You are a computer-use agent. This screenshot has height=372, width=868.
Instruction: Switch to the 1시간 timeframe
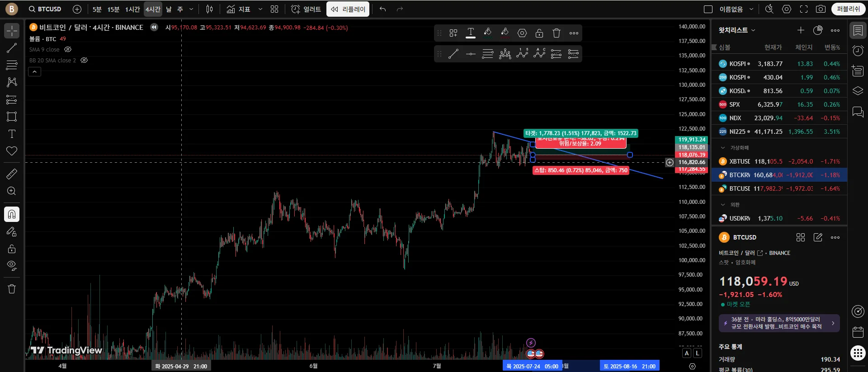pyautogui.click(x=132, y=9)
